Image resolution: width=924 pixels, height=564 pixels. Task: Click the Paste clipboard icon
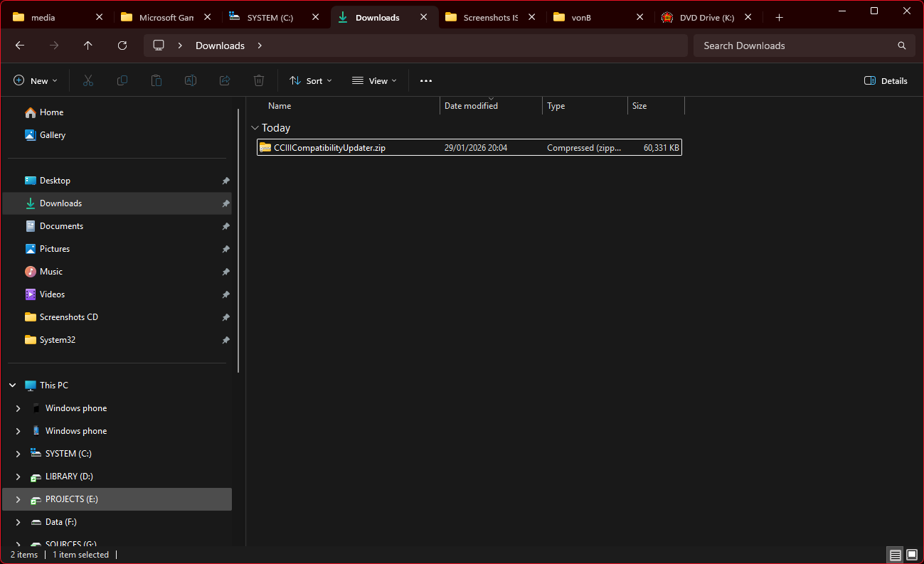click(156, 81)
